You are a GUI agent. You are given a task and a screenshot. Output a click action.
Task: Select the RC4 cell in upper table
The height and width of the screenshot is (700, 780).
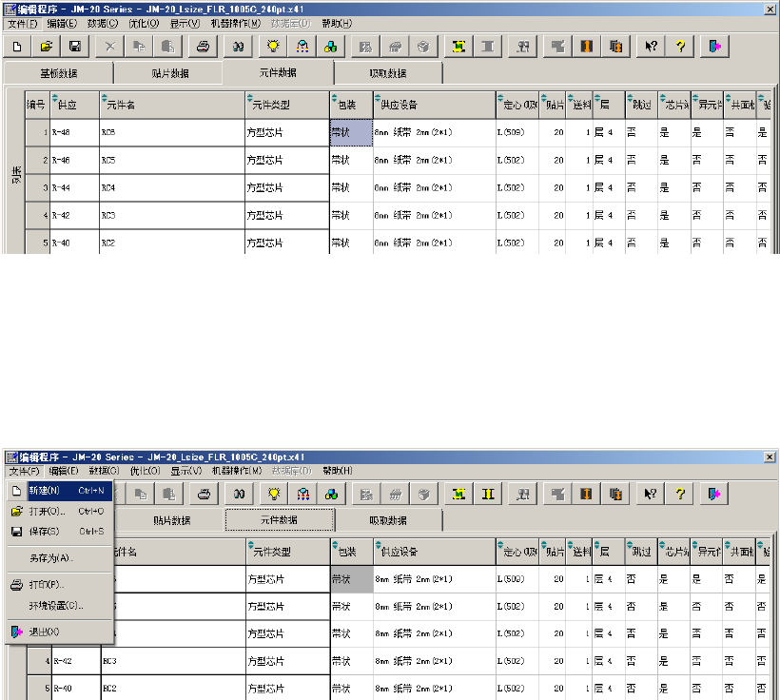(171, 188)
